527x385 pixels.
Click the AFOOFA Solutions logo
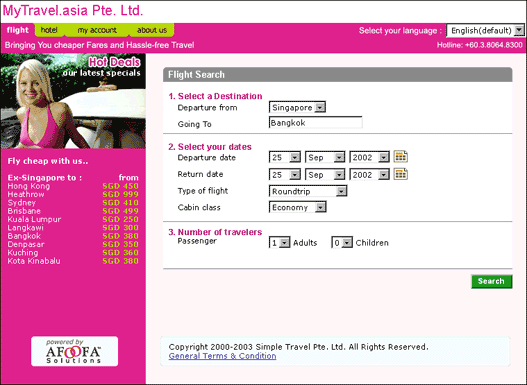[x=74, y=351]
